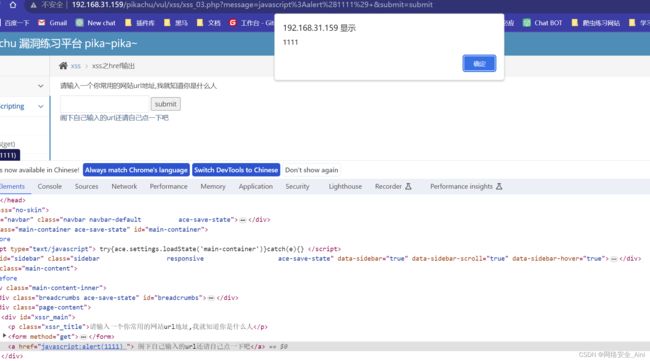Open the 黑马 bookmark folder
This screenshot has width=650, height=361.
[176, 23]
